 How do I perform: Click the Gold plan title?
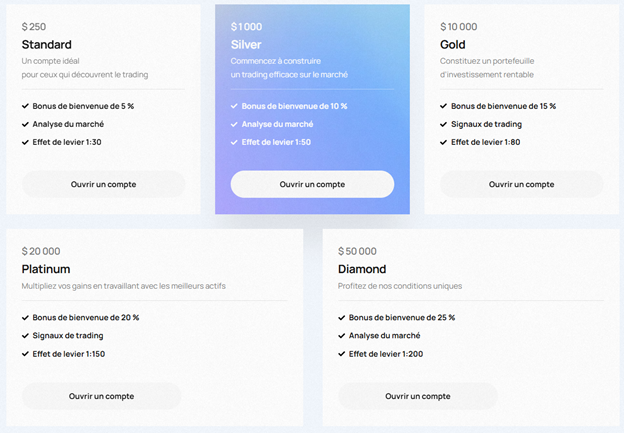point(453,45)
